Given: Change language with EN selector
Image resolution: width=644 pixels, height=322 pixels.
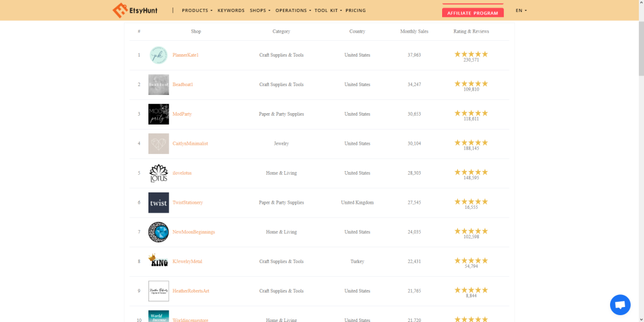Looking at the screenshot, I should coord(521,11).
